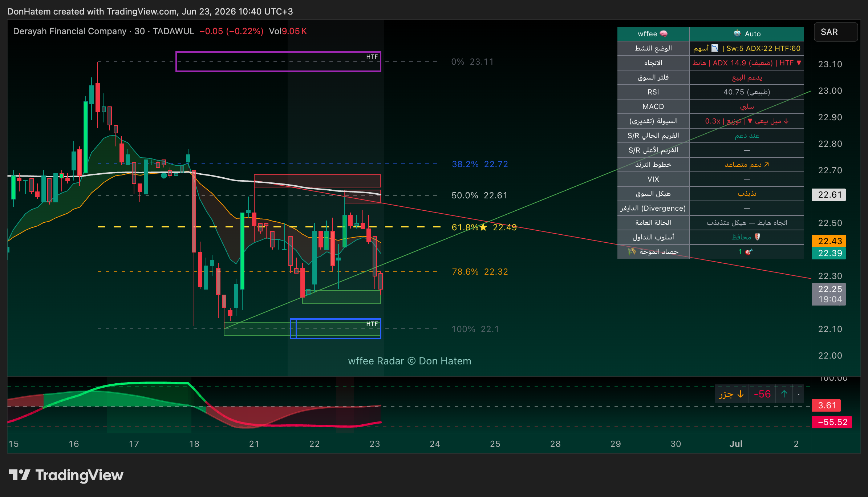Image resolution: width=868 pixels, height=497 pixels.
Task: Click the جزر cell in oscillator table
Action: click(731, 394)
